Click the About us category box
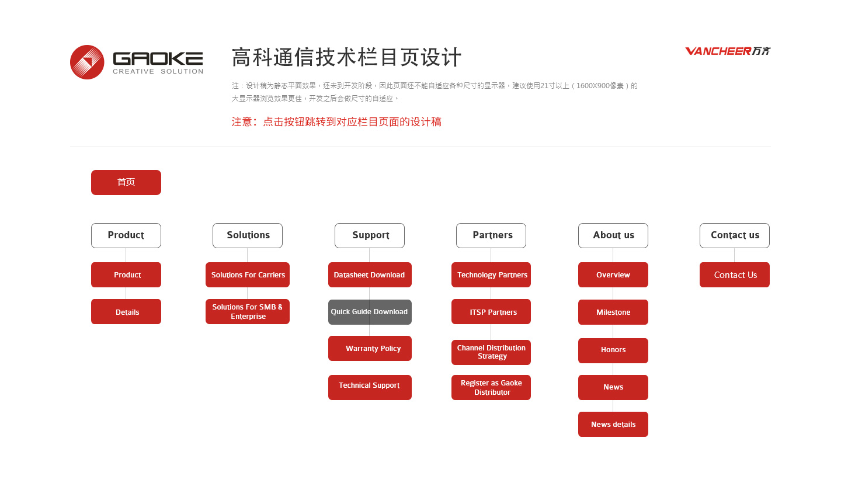Screen dimensions: 841x504 [x=613, y=235]
